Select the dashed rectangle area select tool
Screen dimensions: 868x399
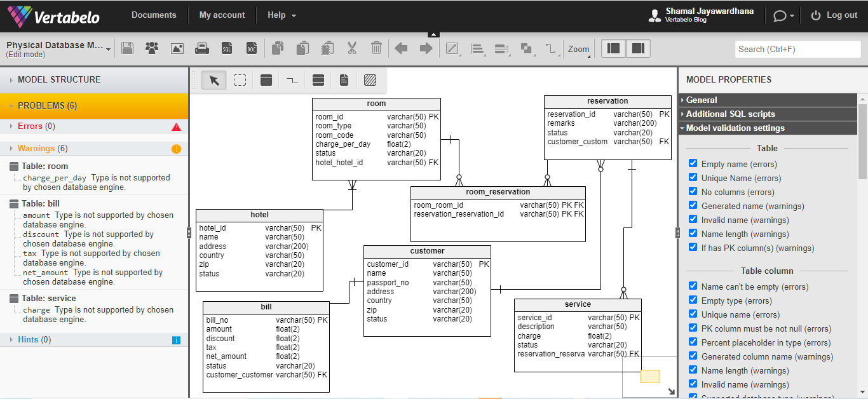point(240,80)
